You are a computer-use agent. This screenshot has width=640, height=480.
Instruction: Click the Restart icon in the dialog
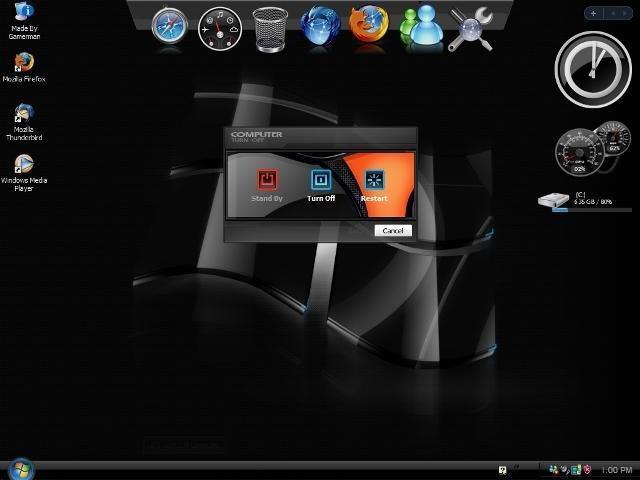click(374, 180)
